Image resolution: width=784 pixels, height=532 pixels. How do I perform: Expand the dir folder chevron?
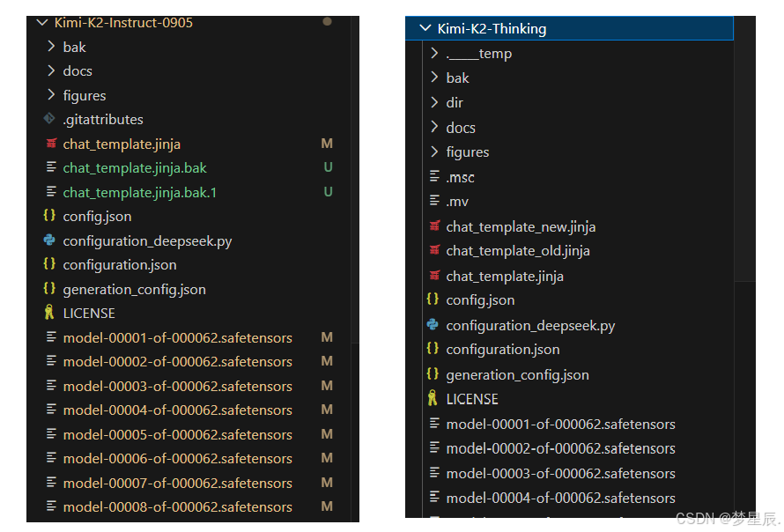point(434,102)
